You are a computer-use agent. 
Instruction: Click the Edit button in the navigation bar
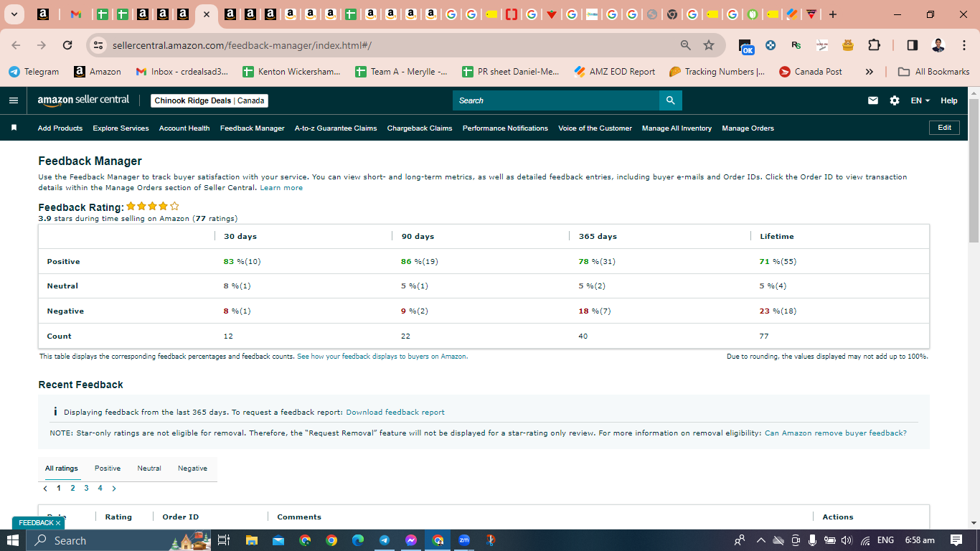[944, 128]
